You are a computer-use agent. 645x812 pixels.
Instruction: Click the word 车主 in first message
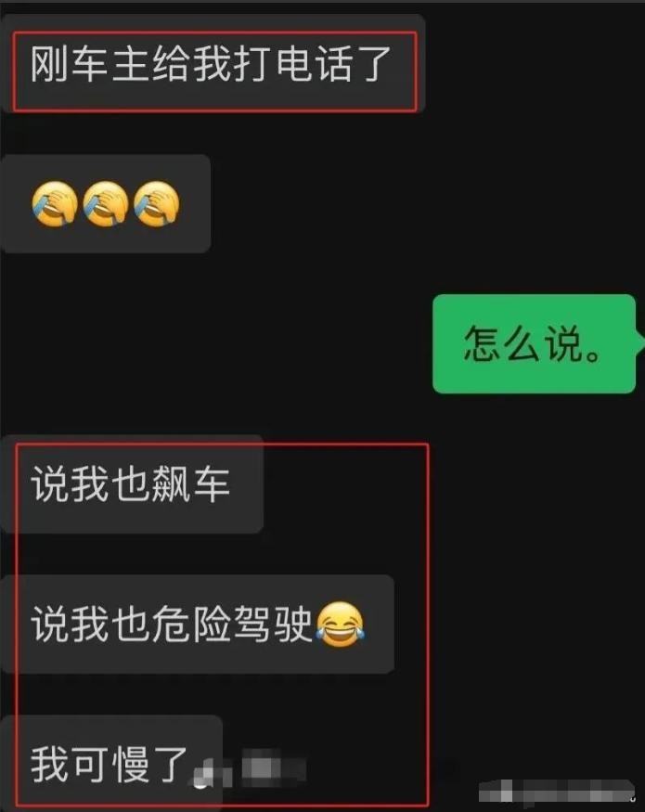pos(110,64)
